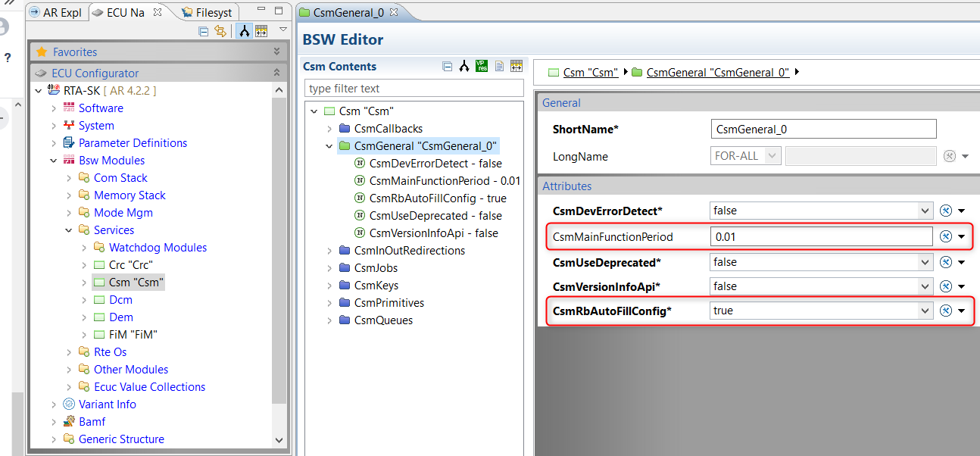Collapse all in ECU Navigator toolbar
The width and height of the screenshot is (980, 456).
[x=203, y=31]
